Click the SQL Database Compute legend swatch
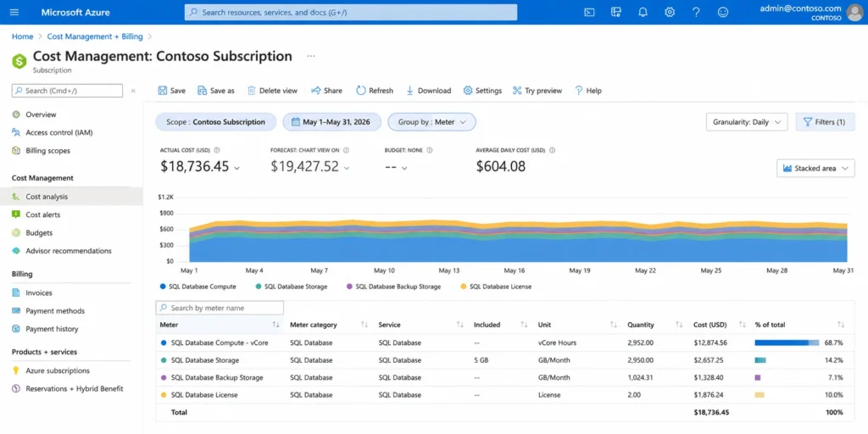Image resolution: width=868 pixels, height=434 pixels. click(x=163, y=287)
